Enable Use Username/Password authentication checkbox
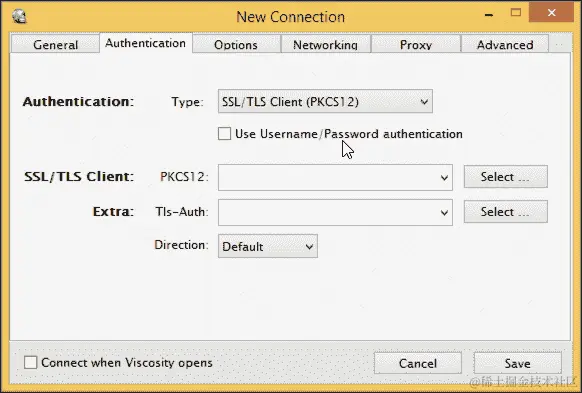This screenshot has height=393, width=582. (x=224, y=134)
